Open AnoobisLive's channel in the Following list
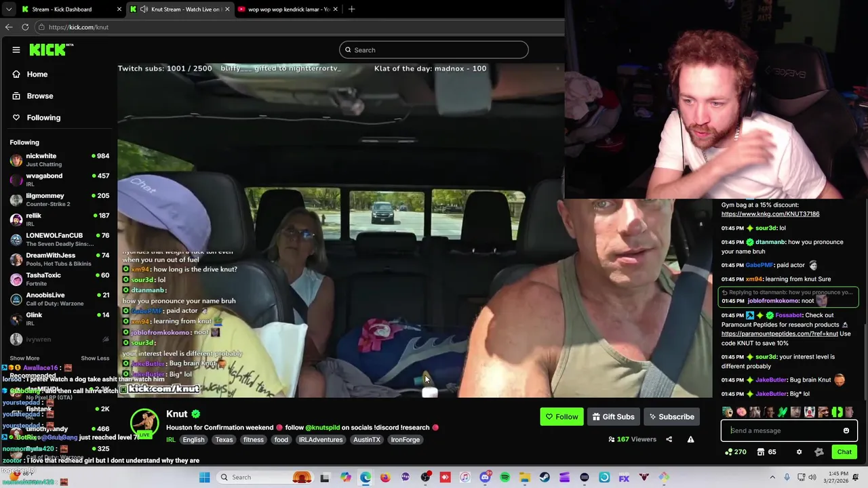The image size is (868, 488). 59,299
